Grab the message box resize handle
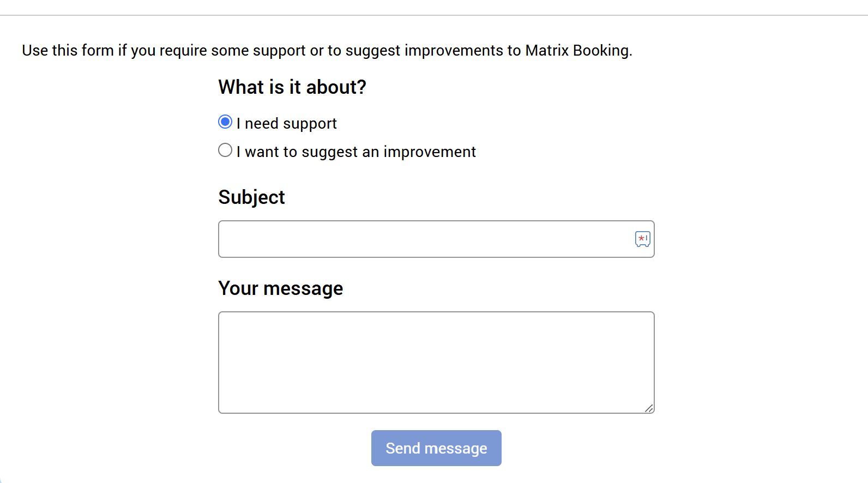868x483 pixels. 649,408
